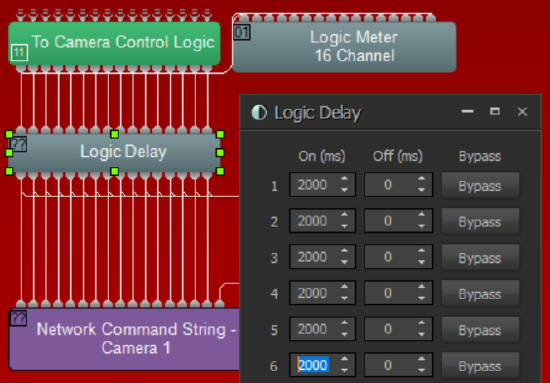Increase channel 4 On delay with up arrow
Image resolution: width=550 pixels, height=383 pixels.
click(344, 287)
